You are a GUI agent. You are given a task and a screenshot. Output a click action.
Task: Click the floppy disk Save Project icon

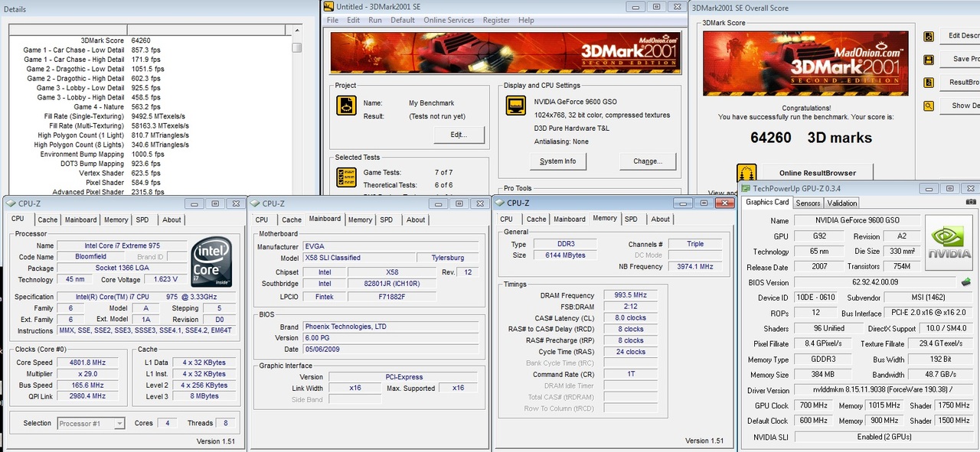tap(929, 59)
